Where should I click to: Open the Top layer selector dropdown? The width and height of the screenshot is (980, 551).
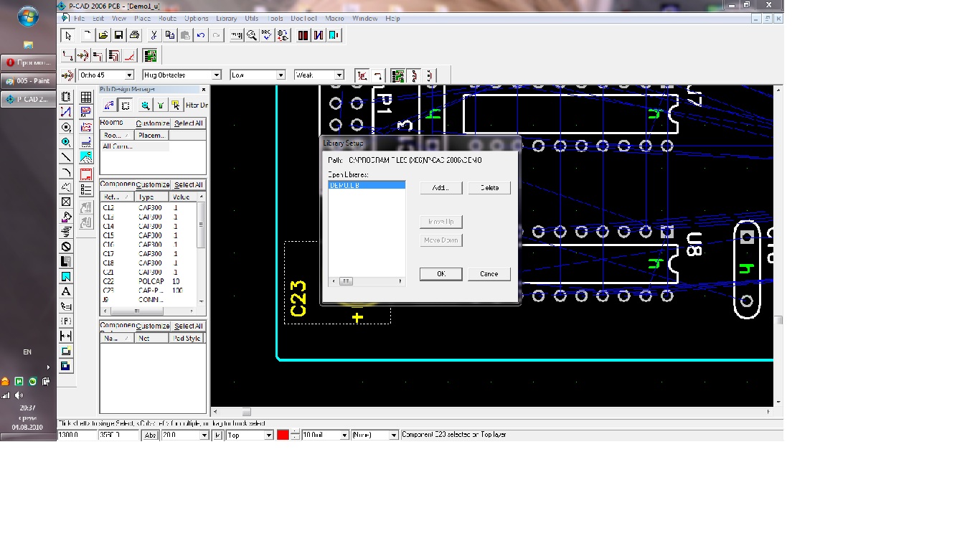point(269,435)
